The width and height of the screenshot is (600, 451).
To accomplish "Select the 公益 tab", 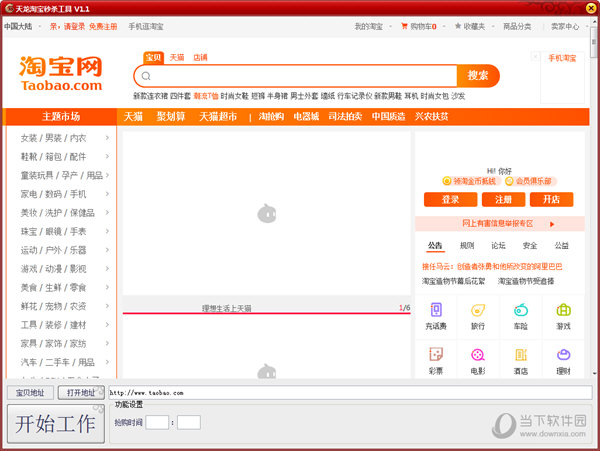I will (562, 246).
